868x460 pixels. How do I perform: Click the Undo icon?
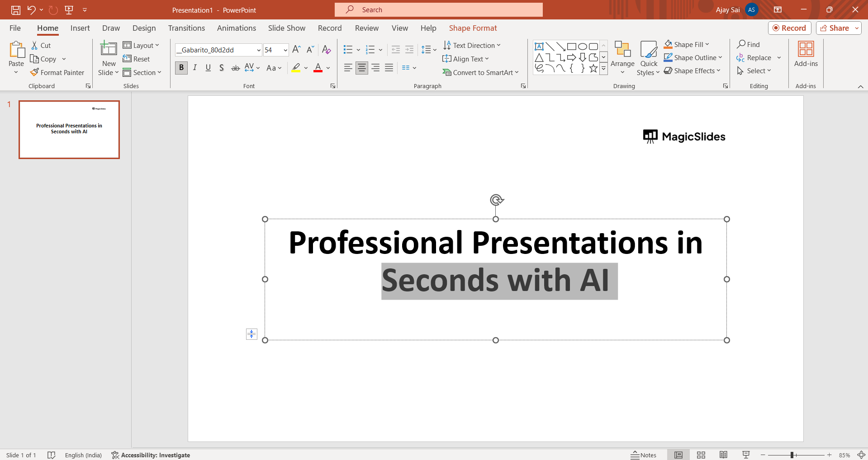(31, 9)
